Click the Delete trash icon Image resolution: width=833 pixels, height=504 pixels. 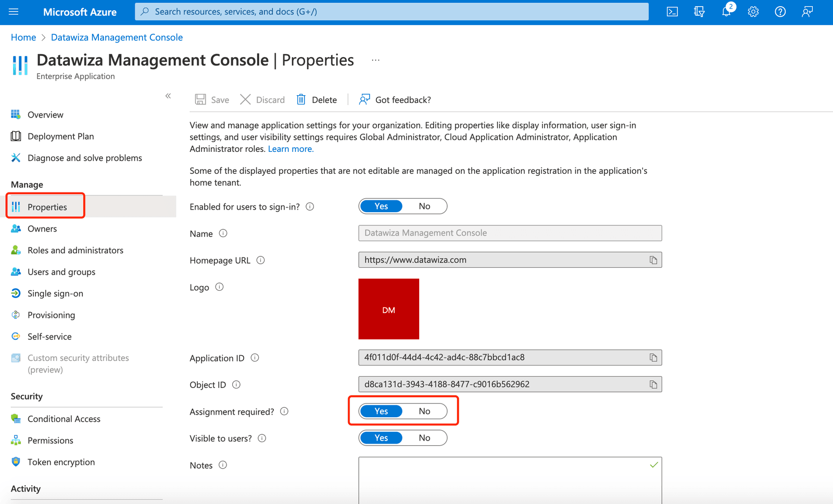click(301, 99)
